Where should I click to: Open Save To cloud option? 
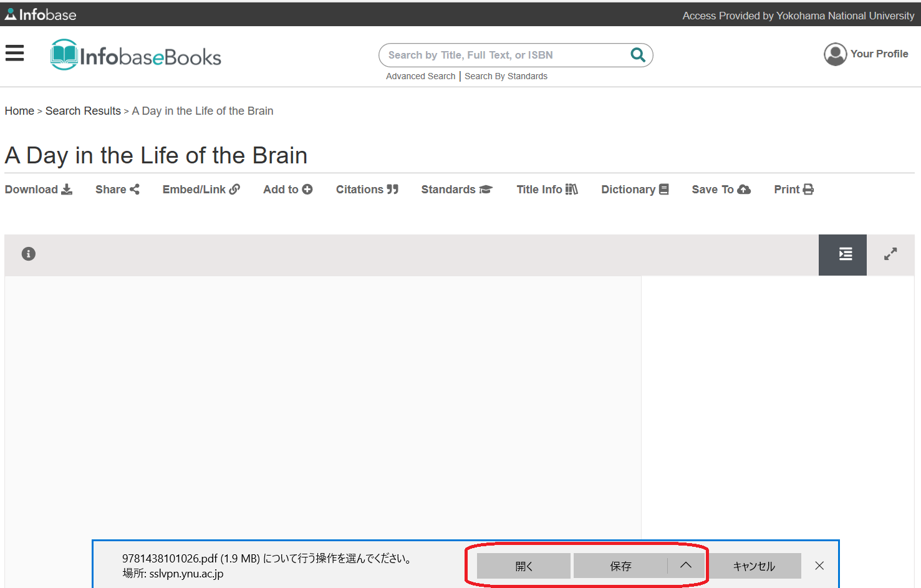click(x=721, y=190)
